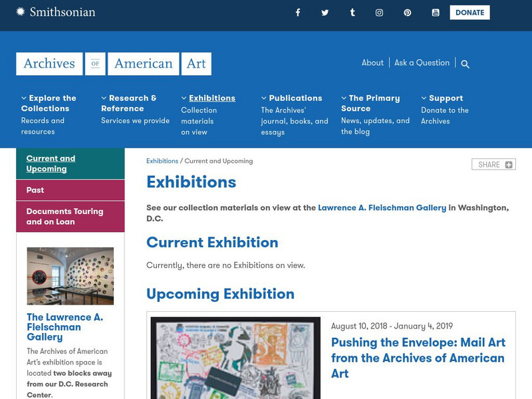Click the Pinterest icon
Image resolution: width=532 pixels, height=399 pixels.
click(406, 12)
